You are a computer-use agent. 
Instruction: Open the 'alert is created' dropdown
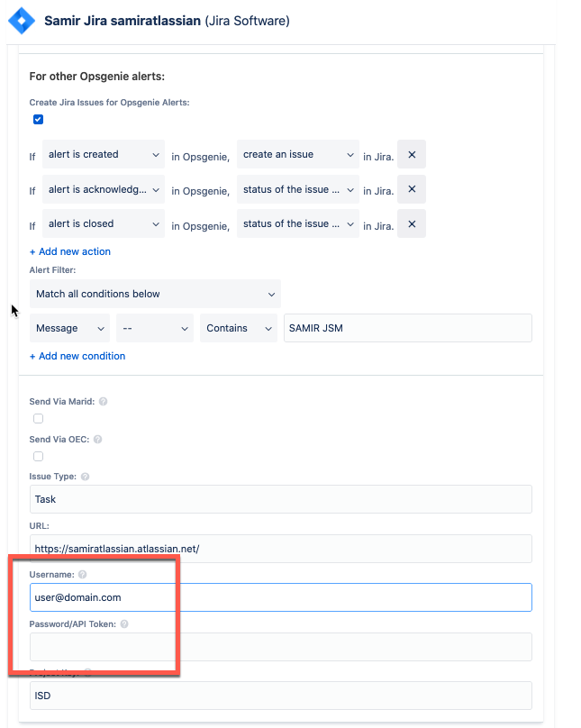[104, 154]
